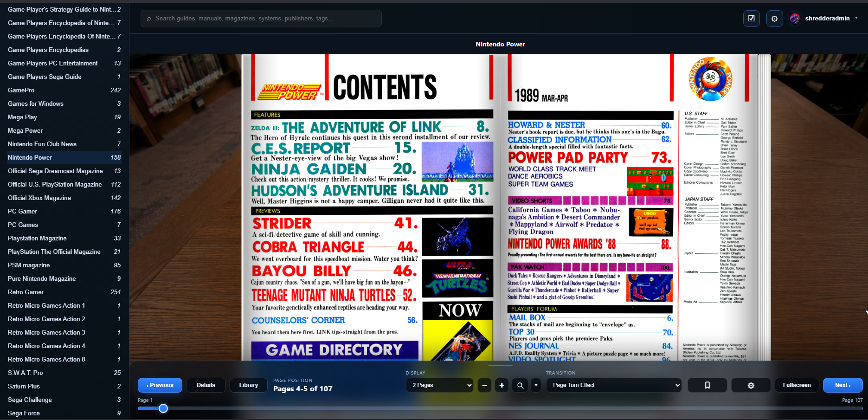Open Retro Micro Games Action 4
This screenshot has width=868, height=420.
(64, 346)
